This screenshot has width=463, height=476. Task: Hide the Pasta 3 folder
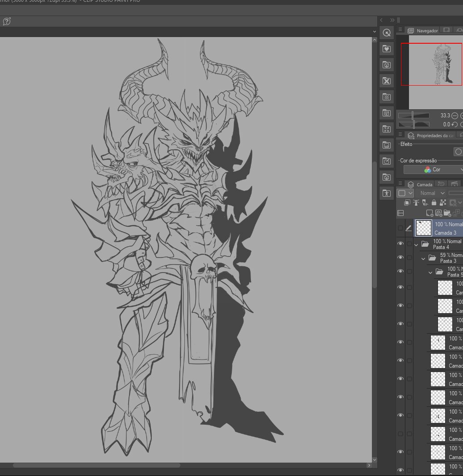pos(400,257)
